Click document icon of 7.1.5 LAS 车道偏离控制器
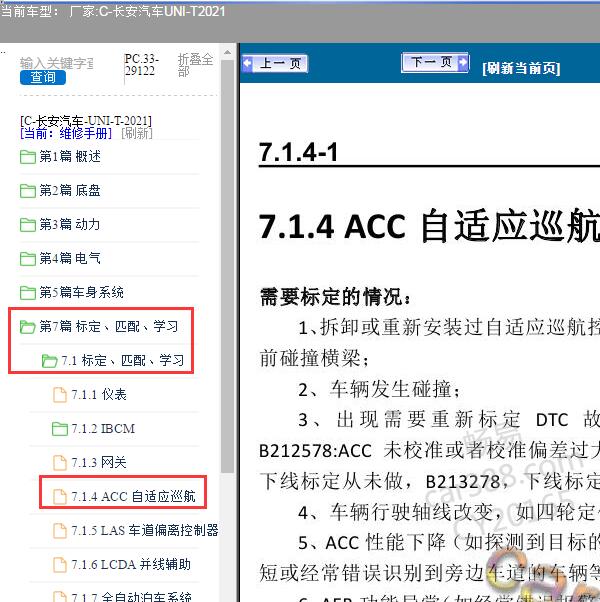Viewport: 600px width, 602px height. (x=60, y=531)
